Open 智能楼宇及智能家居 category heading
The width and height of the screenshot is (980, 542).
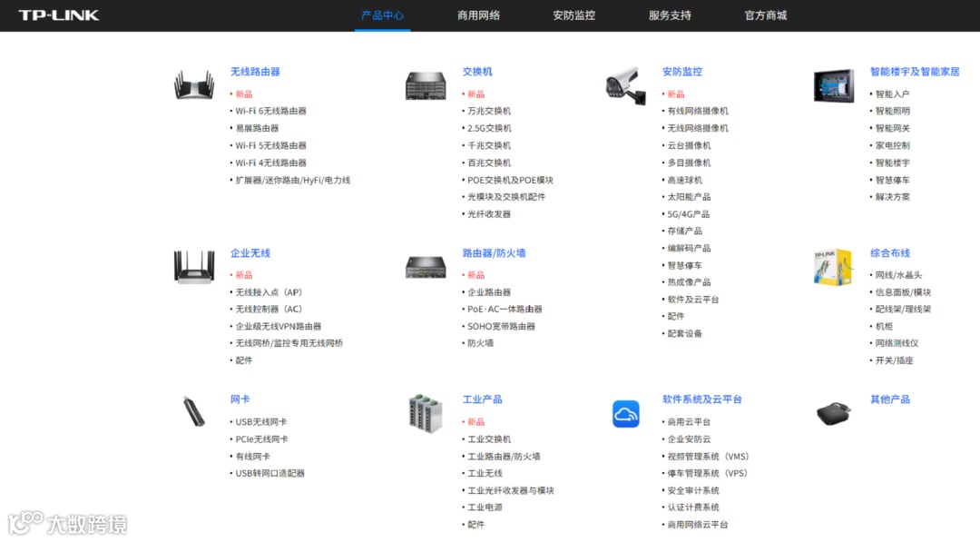[915, 71]
